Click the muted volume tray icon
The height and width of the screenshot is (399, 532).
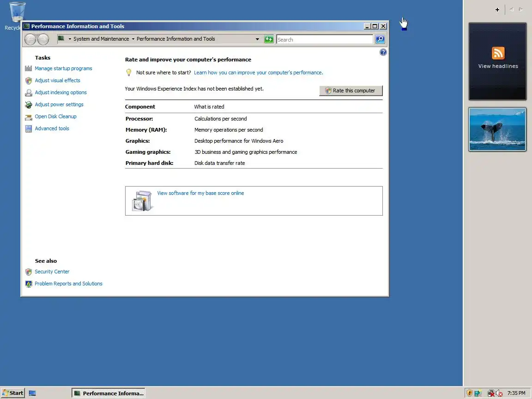pyautogui.click(x=499, y=393)
